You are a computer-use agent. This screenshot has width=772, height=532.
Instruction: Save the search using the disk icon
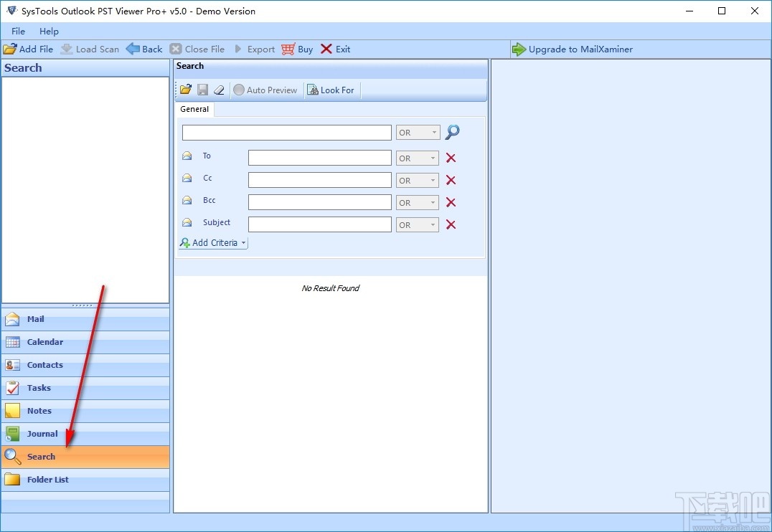pyautogui.click(x=202, y=89)
